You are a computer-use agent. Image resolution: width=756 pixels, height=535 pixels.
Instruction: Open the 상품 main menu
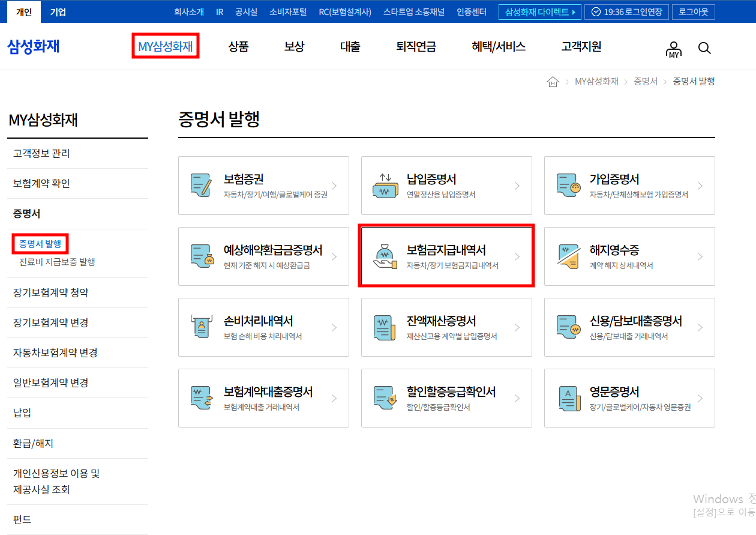[x=238, y=47]
